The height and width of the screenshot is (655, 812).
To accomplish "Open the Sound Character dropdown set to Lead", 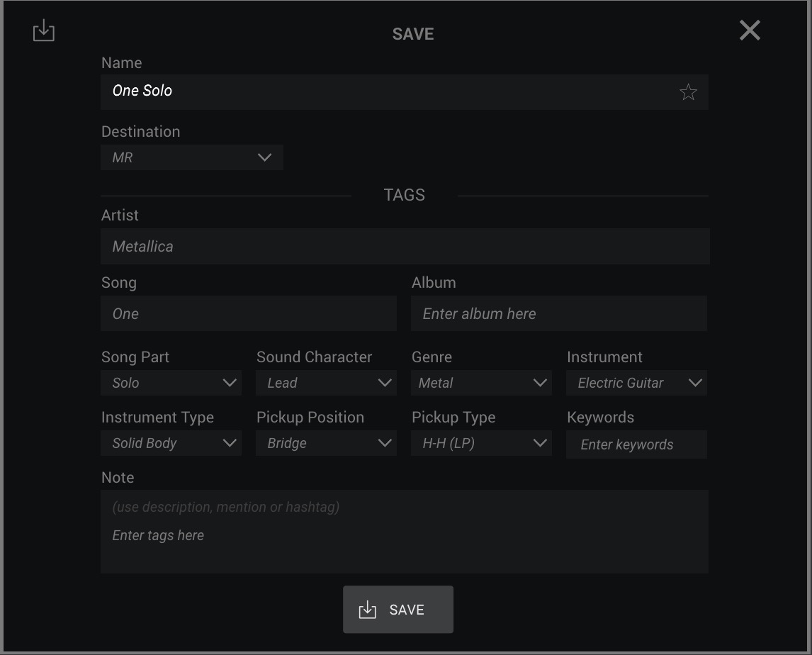I will tap(326, 383).
